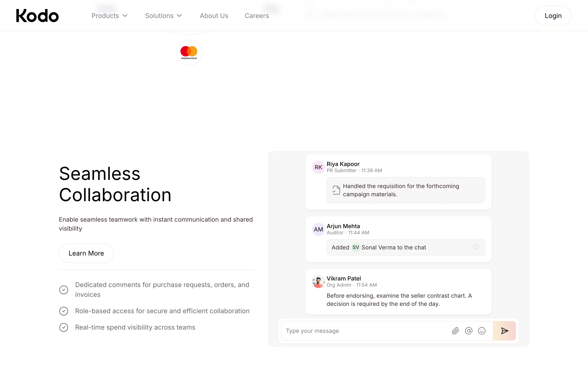Screen dimensions: 588x368
Task: Go to About Us page
Action: [x=214, y=16]
